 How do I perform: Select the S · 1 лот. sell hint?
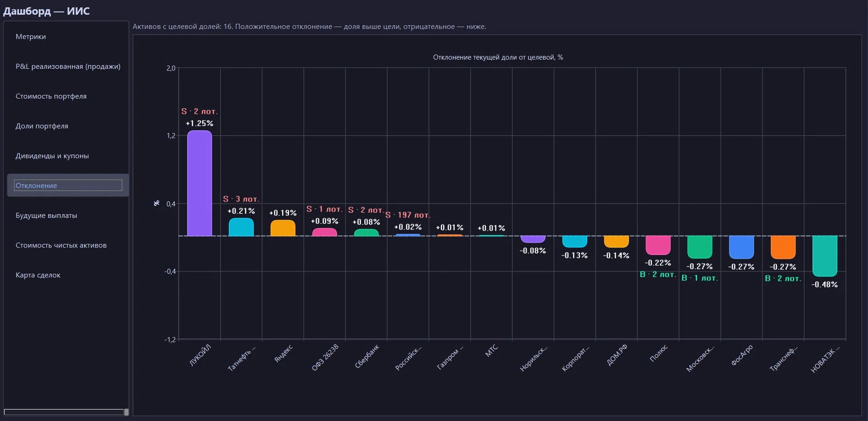click(324, 209)
